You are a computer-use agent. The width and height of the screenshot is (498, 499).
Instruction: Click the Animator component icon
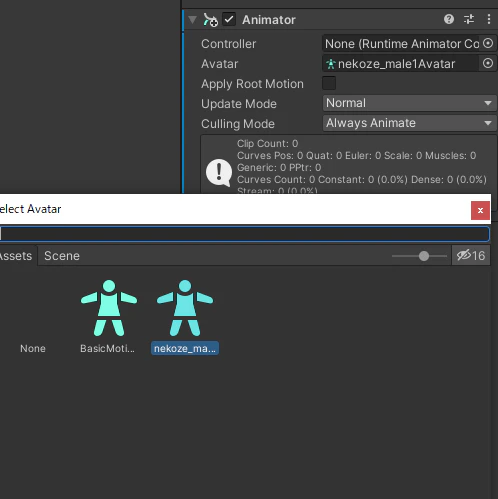click(x=210, y=20)
